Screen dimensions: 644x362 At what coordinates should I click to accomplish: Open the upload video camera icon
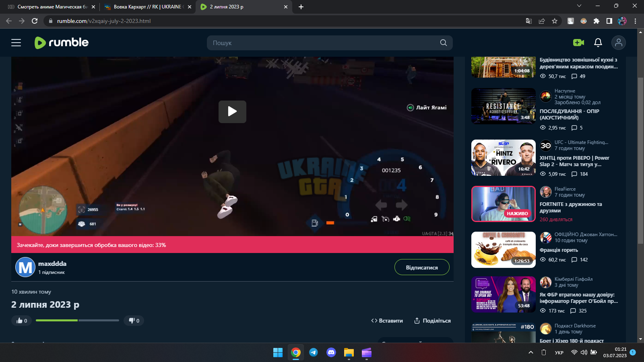click(x=578, y=43)
